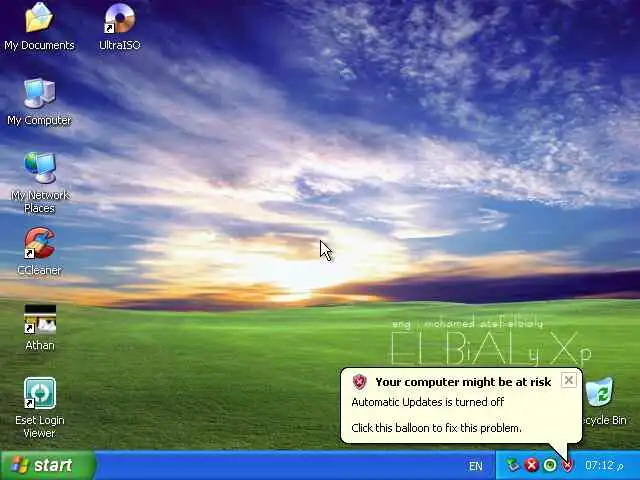Click the 07:12 taskbar clock
640x480 pixels.
[604, 465]
